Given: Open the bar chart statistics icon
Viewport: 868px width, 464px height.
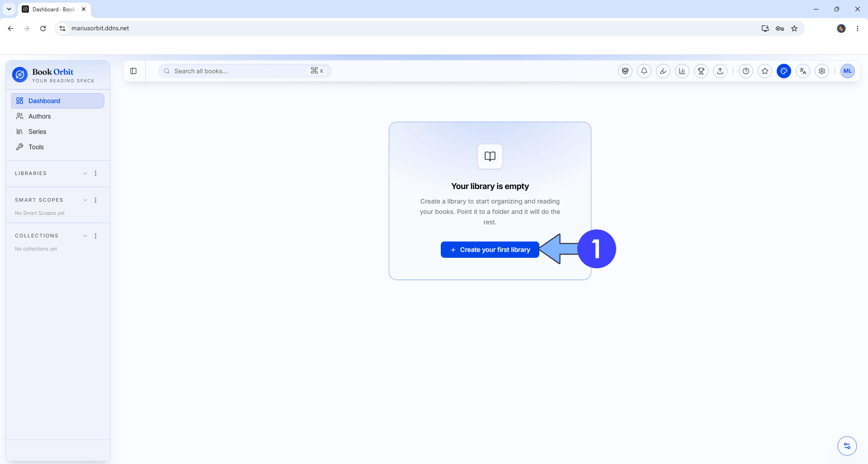Looking at the screenshot, I should tap(682, 71).
